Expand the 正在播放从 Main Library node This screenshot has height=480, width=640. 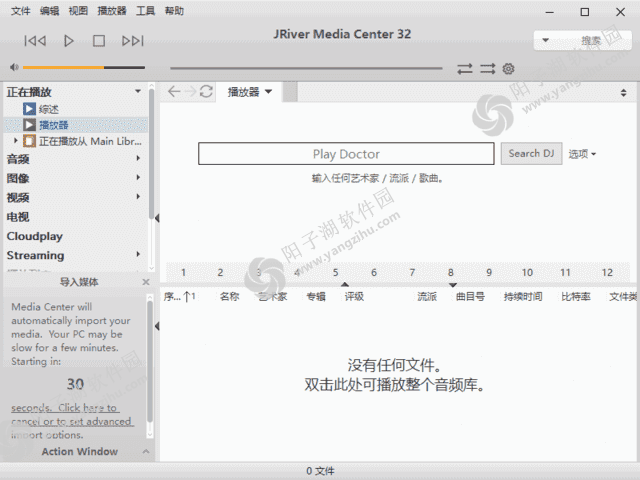(16, 140)
